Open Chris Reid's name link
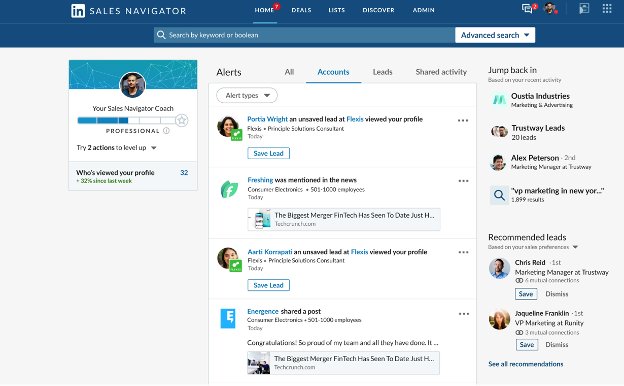Screen dimensions: 624x386 (x=530, y=263)
